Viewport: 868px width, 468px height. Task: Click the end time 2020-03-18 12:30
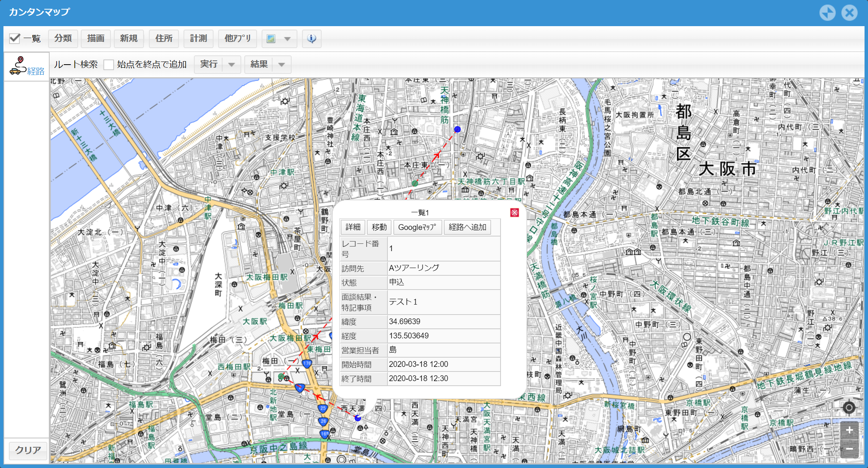pos(419,378)
